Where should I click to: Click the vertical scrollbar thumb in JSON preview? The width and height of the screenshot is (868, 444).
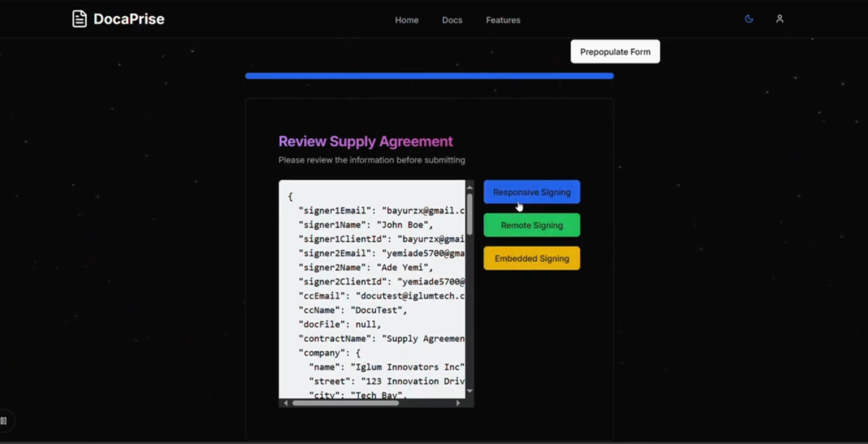coord(470,215)
